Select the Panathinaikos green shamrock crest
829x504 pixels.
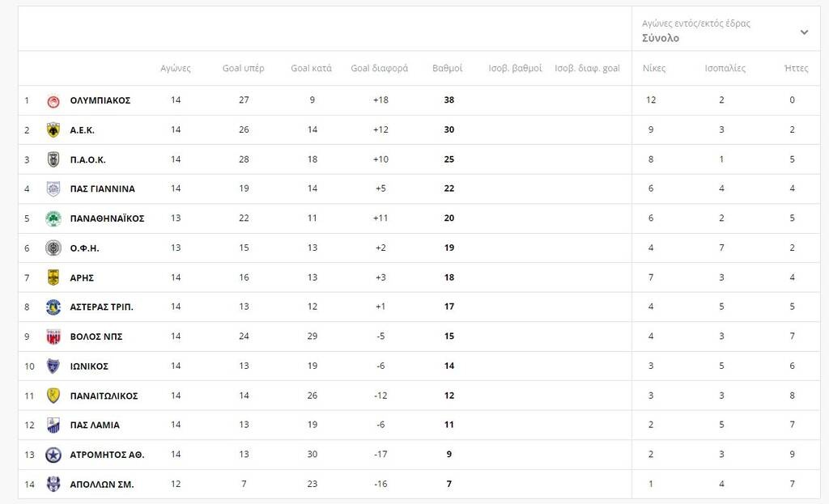point(53,218)
